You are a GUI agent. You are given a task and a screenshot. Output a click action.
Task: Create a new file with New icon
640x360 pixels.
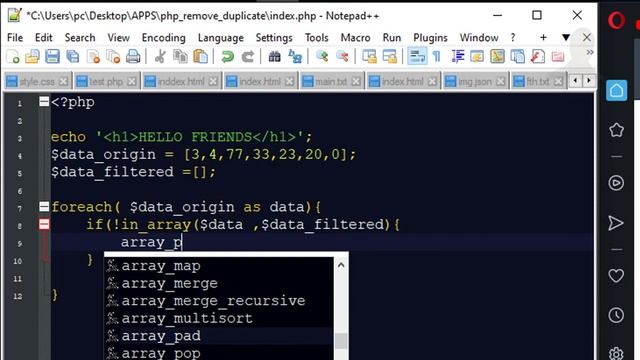13,57
